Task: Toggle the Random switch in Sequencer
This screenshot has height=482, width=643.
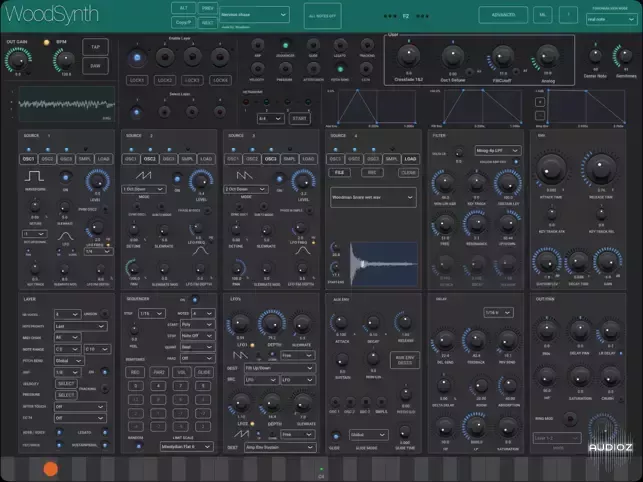Action: 138,446
